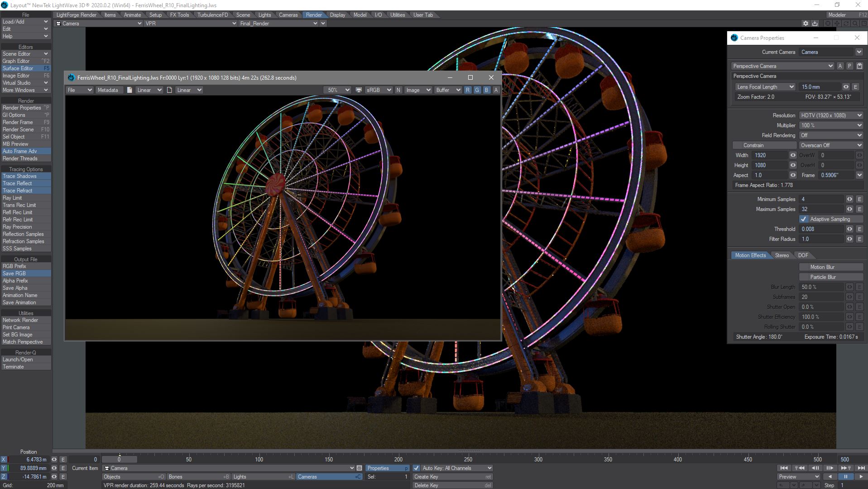
Task: Click the Metadata button in render window
Action: 108,90
